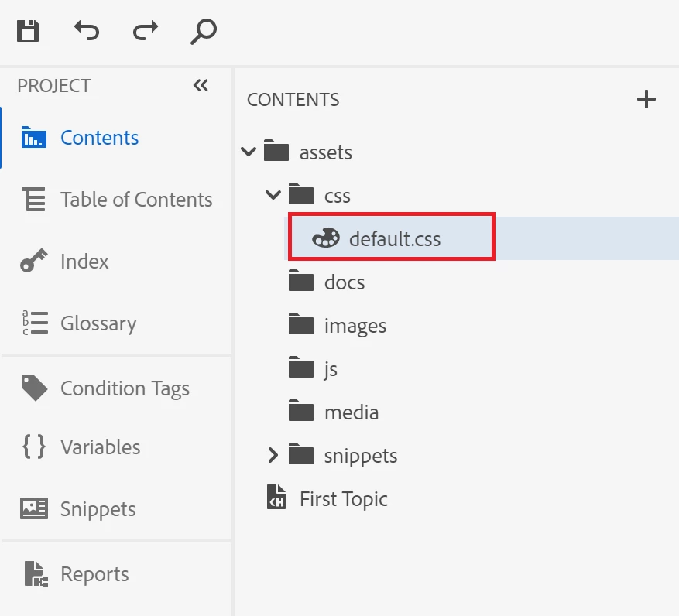Select the css folder label
The height and width of the screenshot is (616, 679).
point(338,196)
